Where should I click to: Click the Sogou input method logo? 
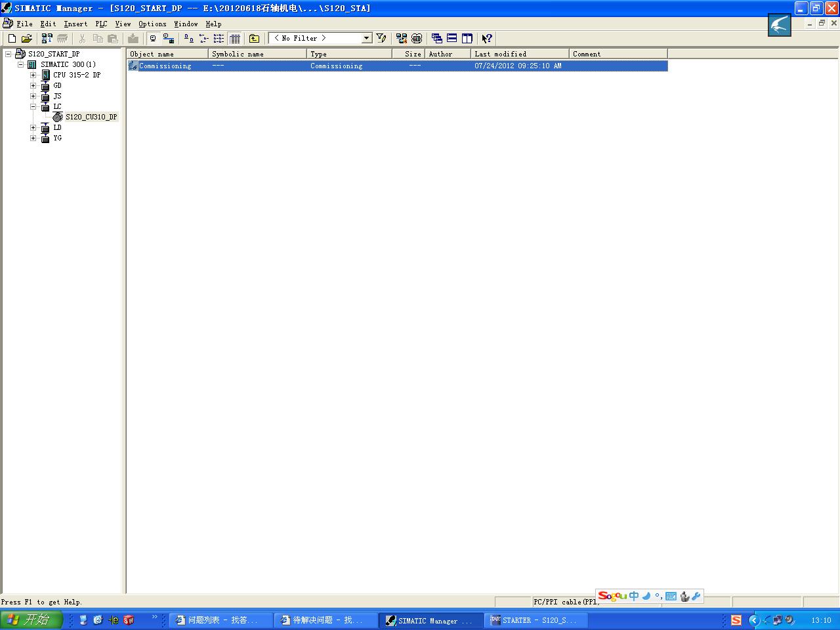pyautogui.click(x=612, y=596)
